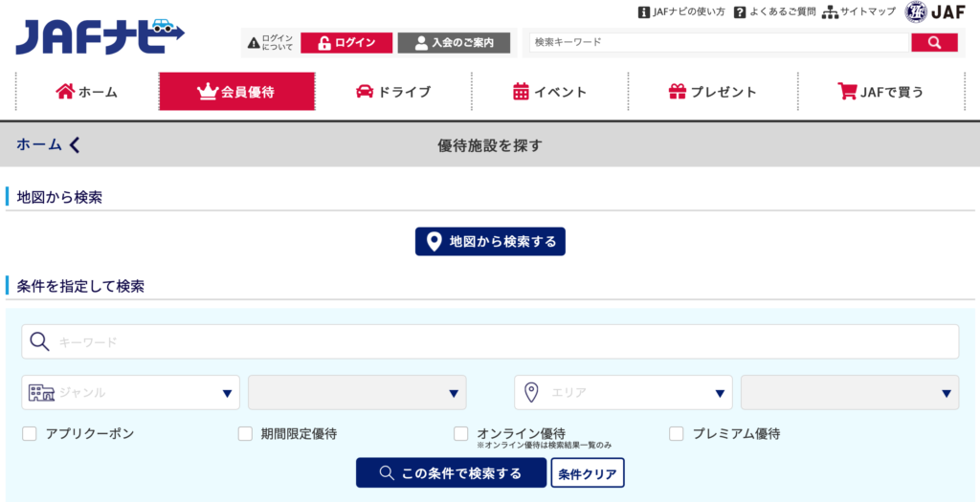Click the magnifier icon in the keyword field
The image size is (980, 502).
[39, 341]
